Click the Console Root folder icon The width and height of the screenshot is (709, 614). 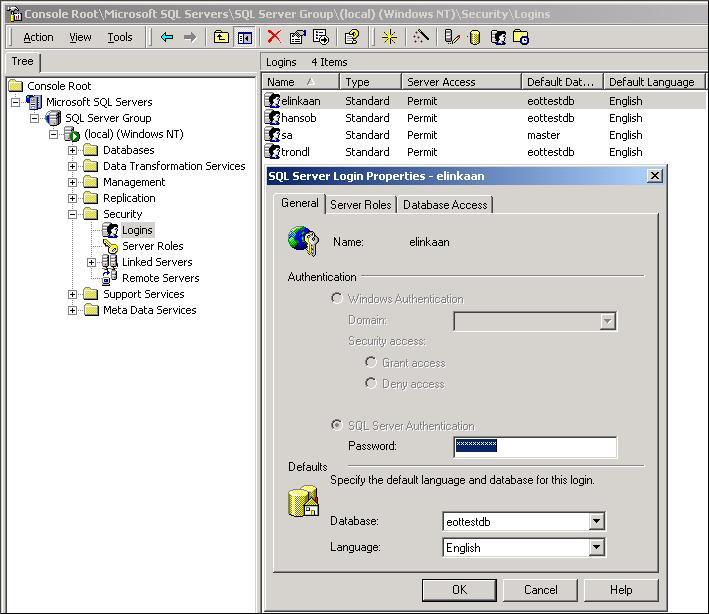coord(16,85)
